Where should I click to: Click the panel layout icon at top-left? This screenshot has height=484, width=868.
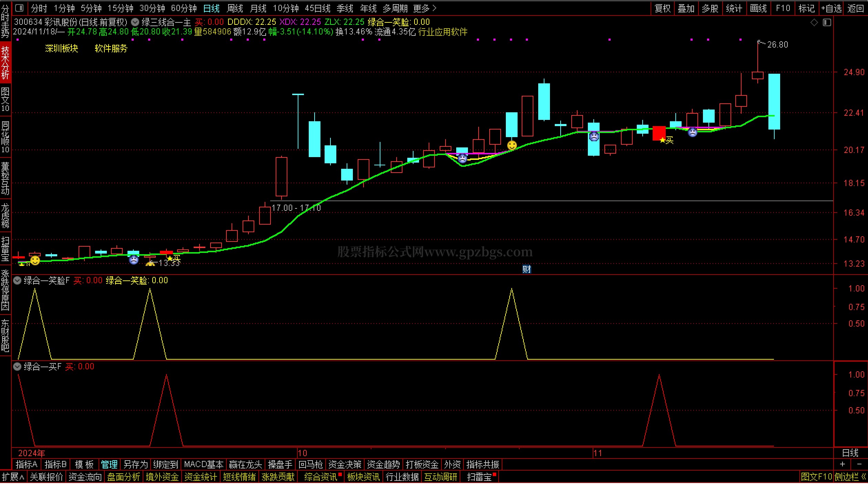point(20,8)
